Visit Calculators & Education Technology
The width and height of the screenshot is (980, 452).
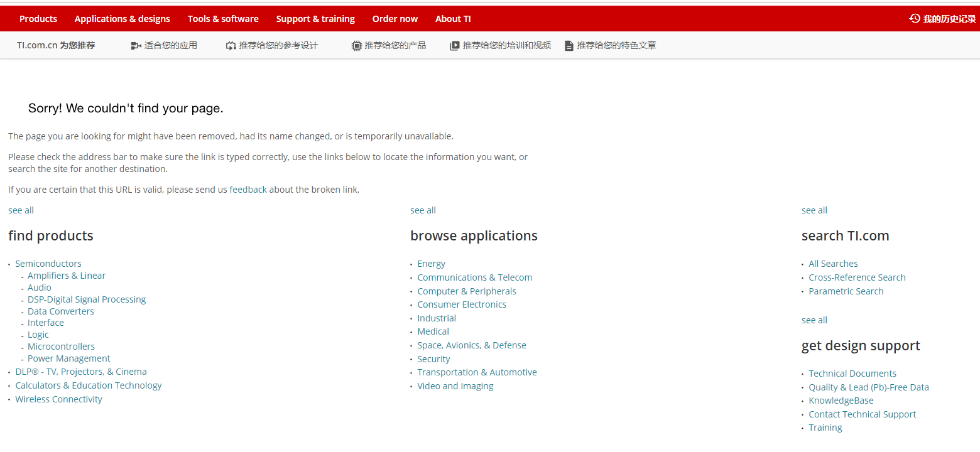coord(89,385)
